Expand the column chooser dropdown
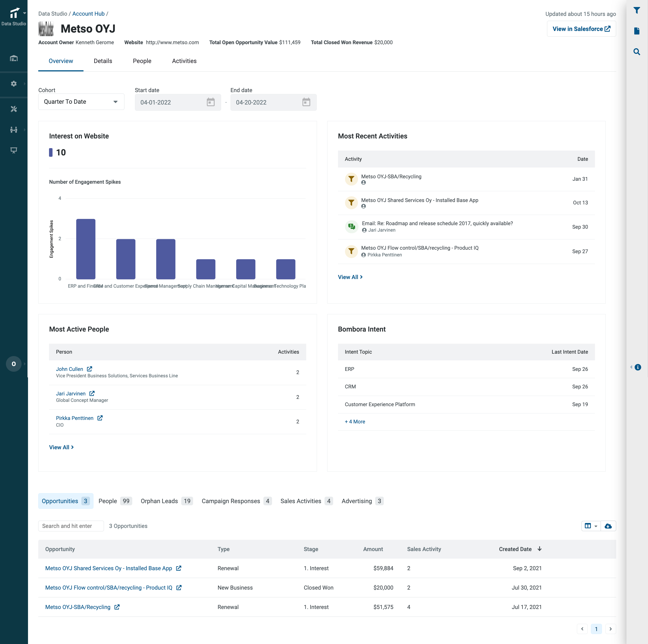This screenshot has height=644, width=648. (591, 526)
